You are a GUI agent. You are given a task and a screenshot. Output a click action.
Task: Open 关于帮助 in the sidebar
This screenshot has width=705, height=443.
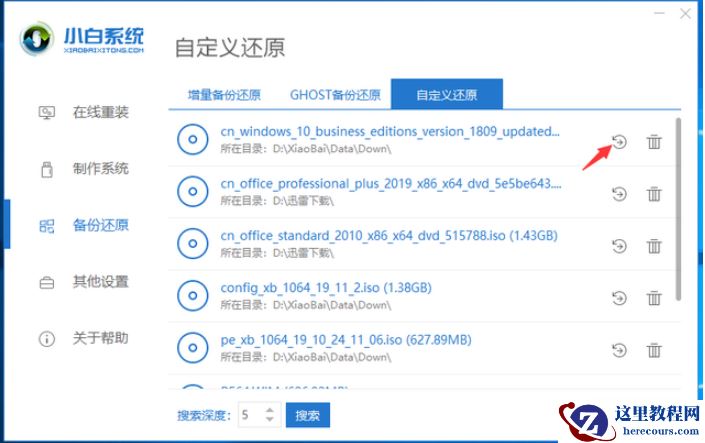pos(101,338)
